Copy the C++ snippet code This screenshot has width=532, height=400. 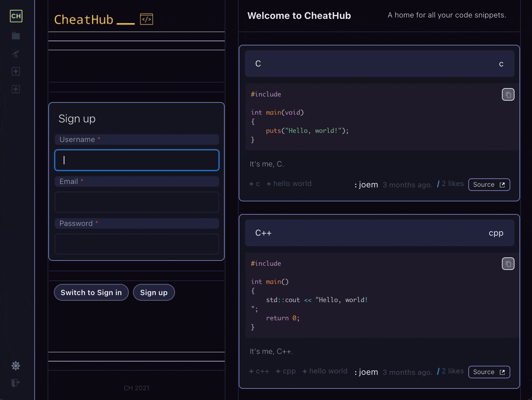(508, 264)
